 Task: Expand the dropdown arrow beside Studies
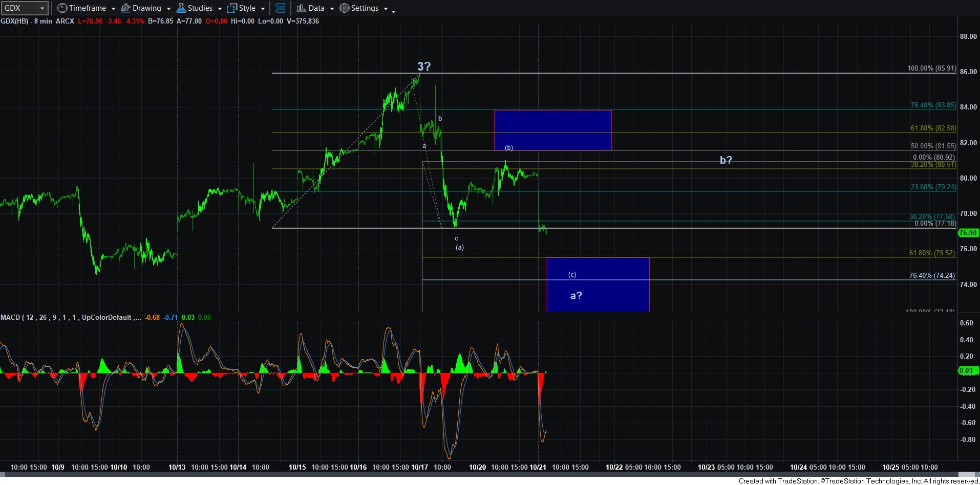[x=220, y=9]
